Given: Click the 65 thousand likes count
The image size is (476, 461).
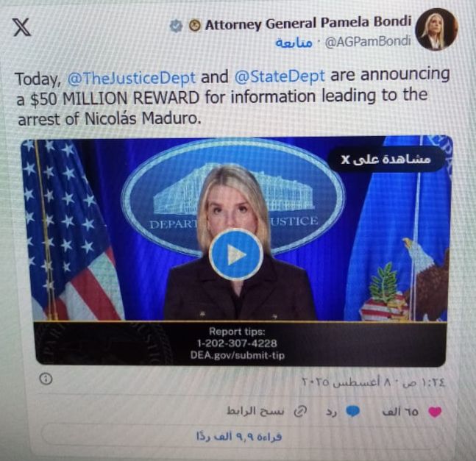Looking at the screenshot, I should click(x=400, y=412).
